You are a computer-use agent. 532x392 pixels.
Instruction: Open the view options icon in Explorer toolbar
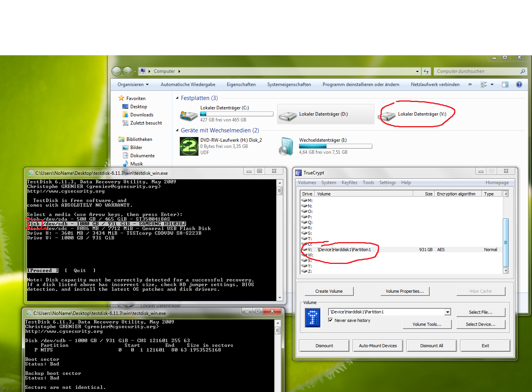click(484, 84)
